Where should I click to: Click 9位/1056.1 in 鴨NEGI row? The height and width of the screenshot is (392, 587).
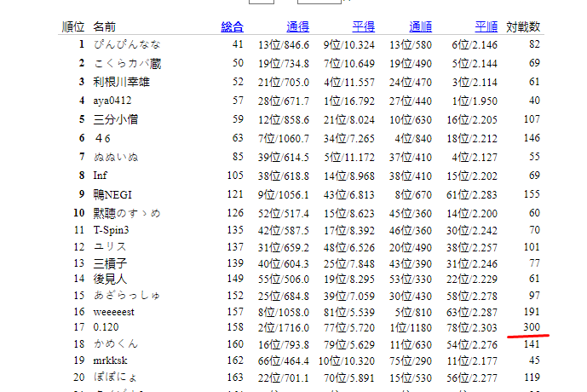click(284, 194)
